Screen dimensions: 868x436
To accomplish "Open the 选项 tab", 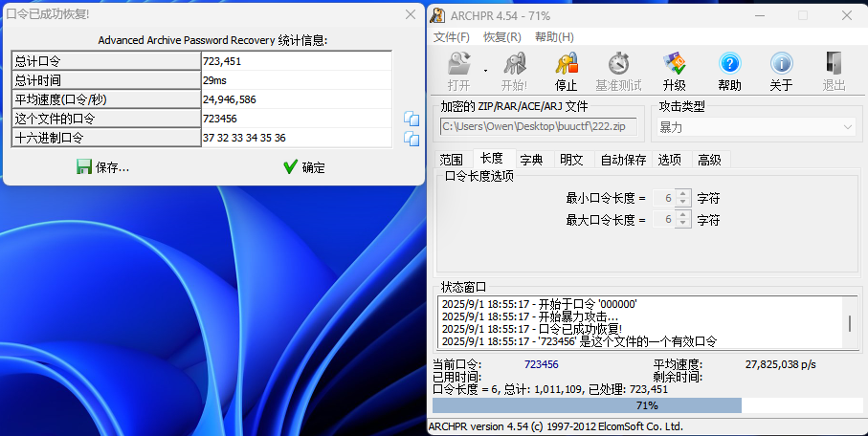I will (x=669, y=160).
